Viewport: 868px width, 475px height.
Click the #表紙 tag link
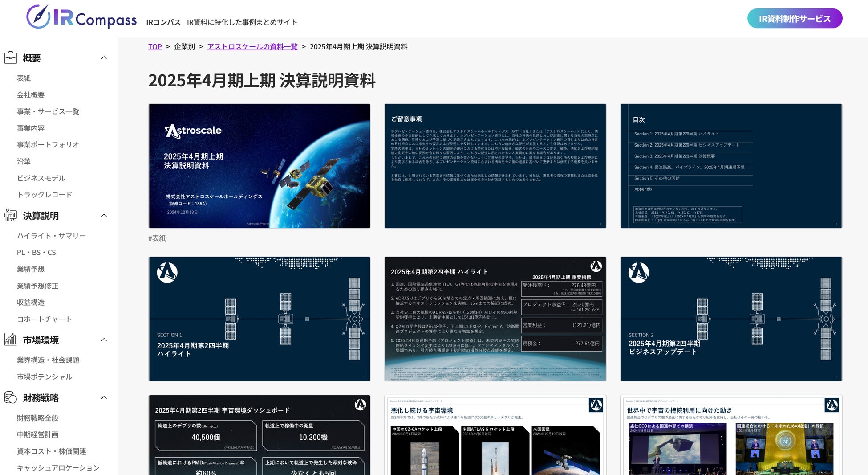click(157, 238)
